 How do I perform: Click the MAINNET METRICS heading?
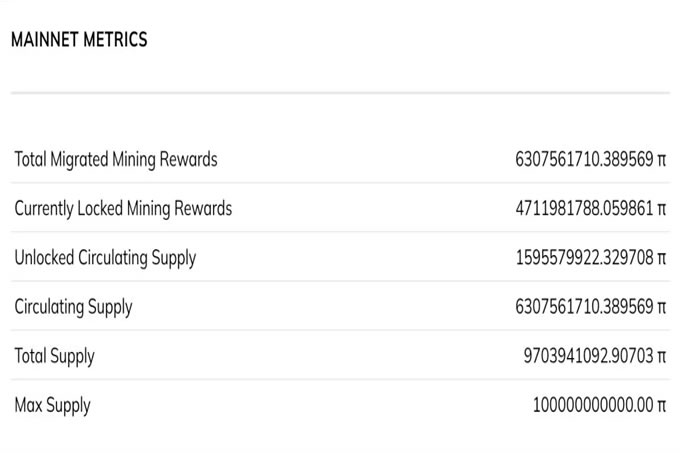pos(79,40)
